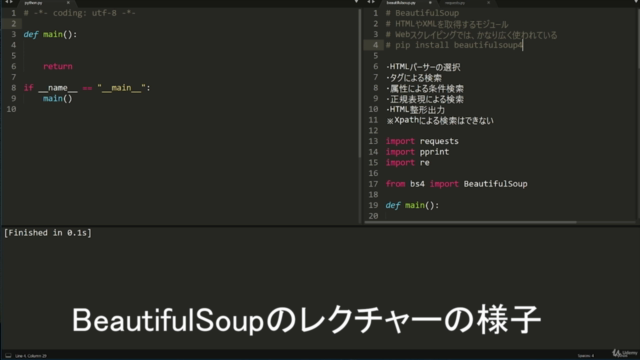The height and width of the screenshot is (360, 640).
Task: Click line number 2 in left pane gutter
Action: pos(13,24)
